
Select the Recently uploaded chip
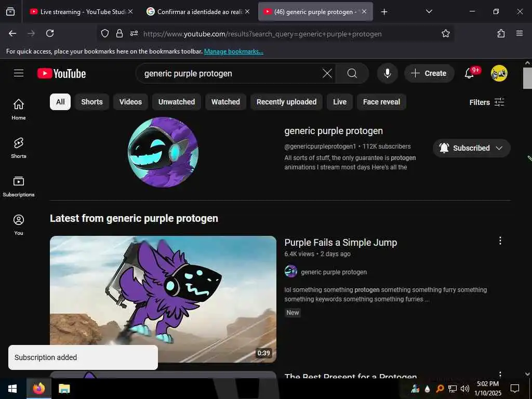click(287, 102)
